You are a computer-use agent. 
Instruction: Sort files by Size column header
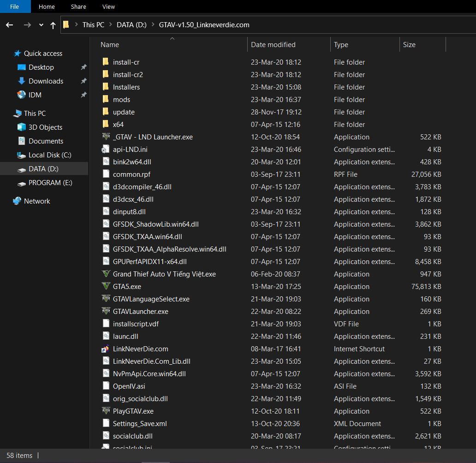click(x=409, y=45)
